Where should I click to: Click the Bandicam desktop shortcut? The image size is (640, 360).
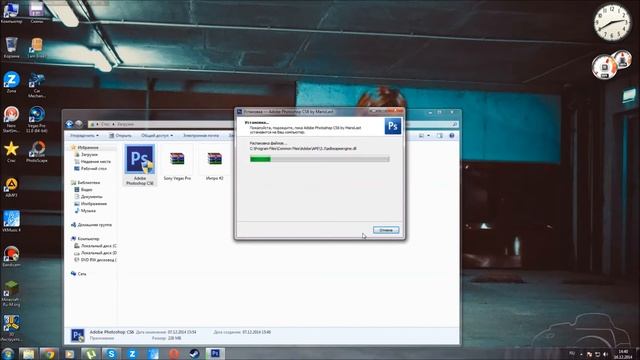tap(11, 256)
